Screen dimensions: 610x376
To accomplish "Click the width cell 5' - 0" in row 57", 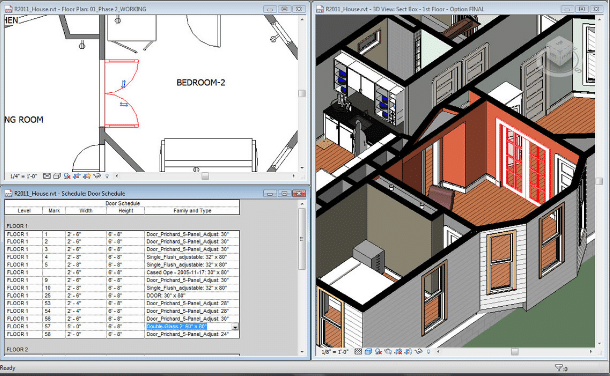I will (x=86, y=327).
